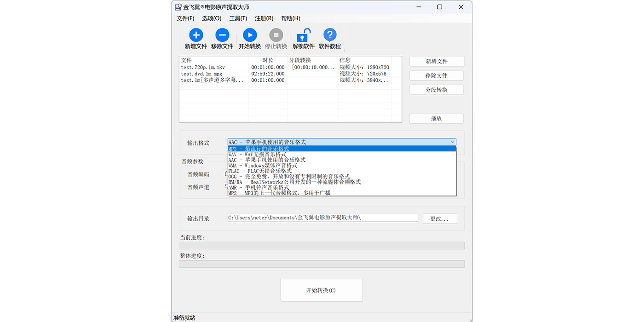Close the 金飞翼 window

(461, 7)
